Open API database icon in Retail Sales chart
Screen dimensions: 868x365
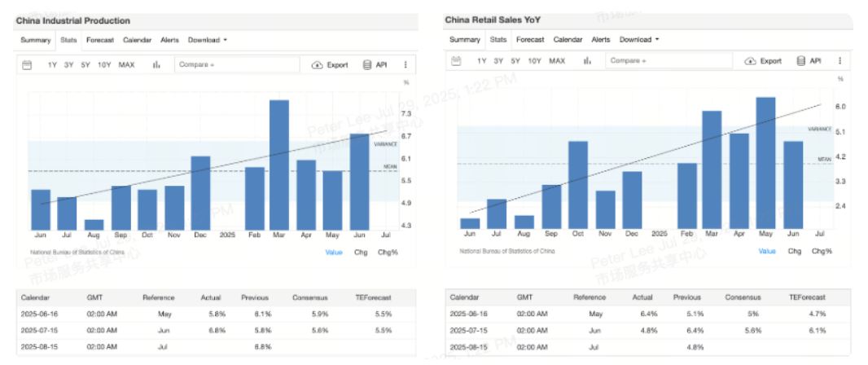click(800, 61)
